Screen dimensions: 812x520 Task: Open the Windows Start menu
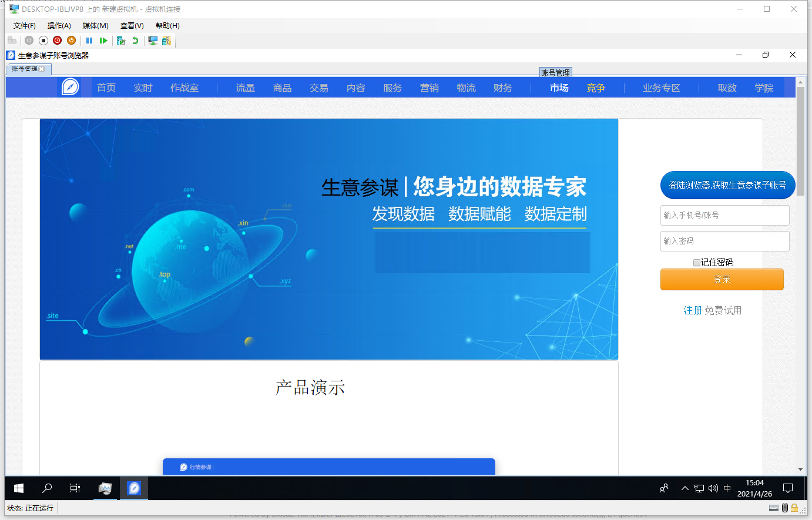tap(19, 488)
